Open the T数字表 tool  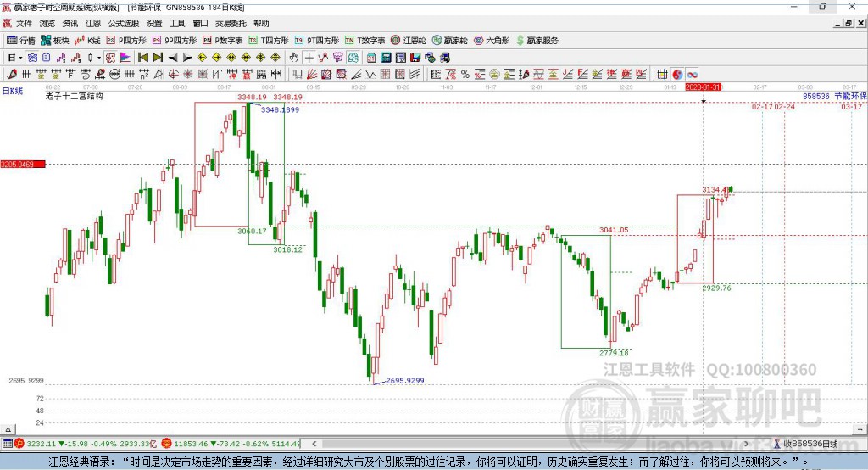364,41
